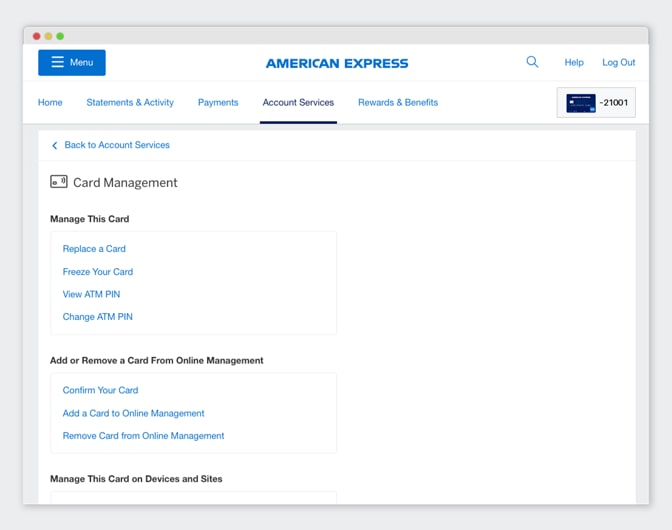Image resolution: width=672 pixels, height=530 pixels.
Task: Click the Card Management card icon
Action: 59,182
